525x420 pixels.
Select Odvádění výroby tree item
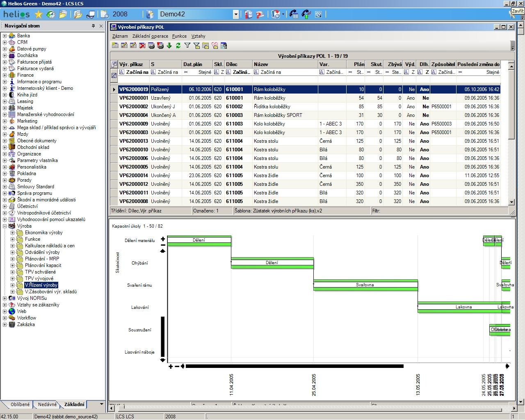pos(42,252)
